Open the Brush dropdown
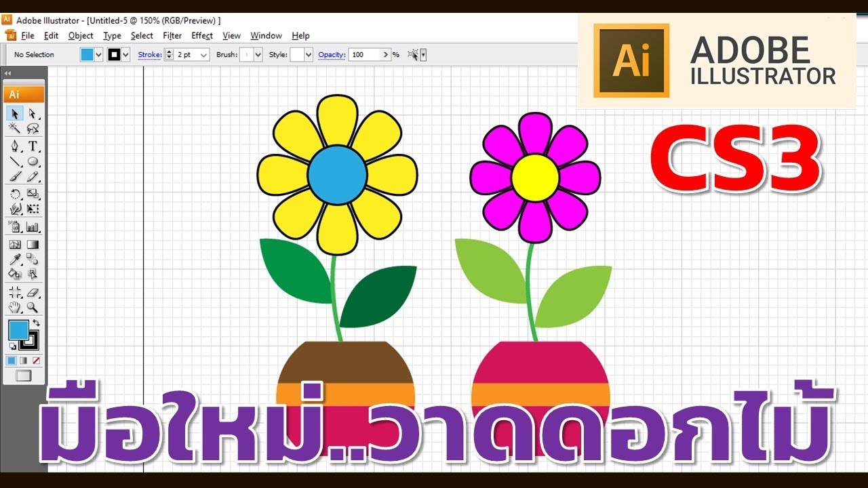Image resolution: width=868 pixels, height=488 pixels. [x=258, y=55]
